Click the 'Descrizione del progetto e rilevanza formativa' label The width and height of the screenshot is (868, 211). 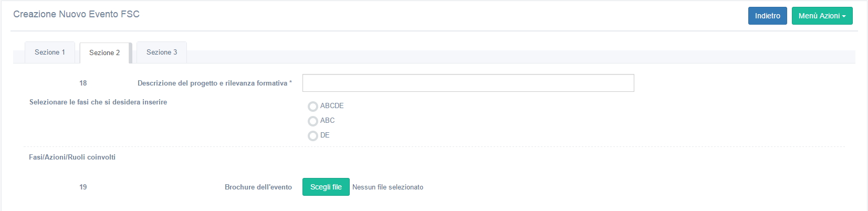(x=212, y=83)
